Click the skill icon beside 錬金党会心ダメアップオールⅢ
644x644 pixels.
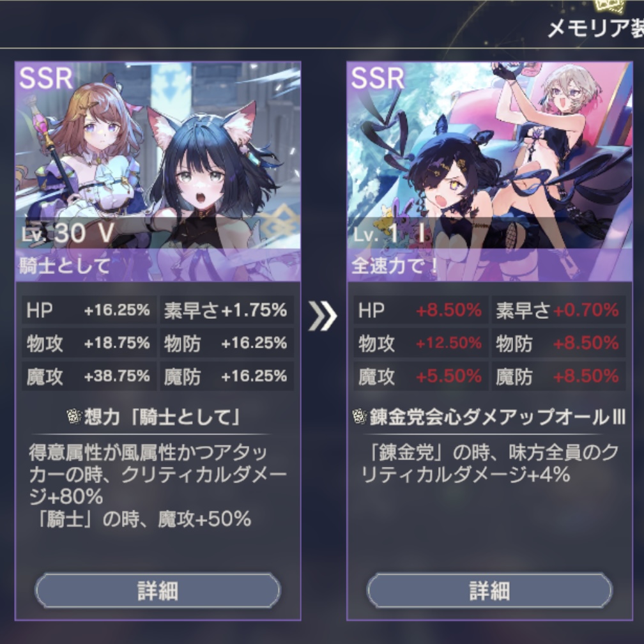(x=360, y=417)
